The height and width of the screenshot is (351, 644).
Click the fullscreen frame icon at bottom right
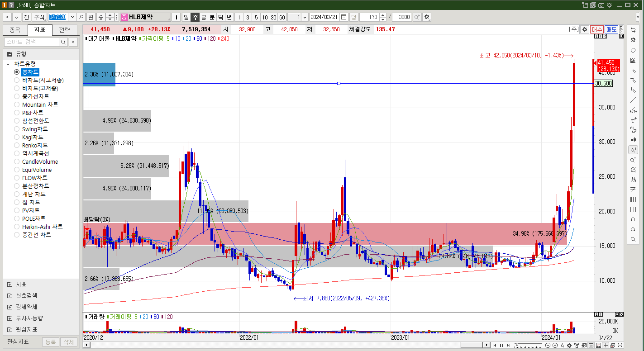[x=620, y=345]
